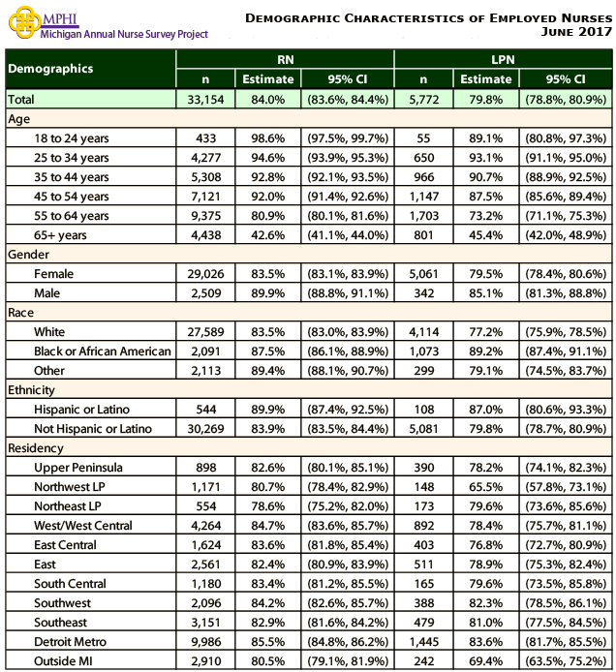
Task: Click the RN estimate '98.6%'
Action: tap(268, 138)
